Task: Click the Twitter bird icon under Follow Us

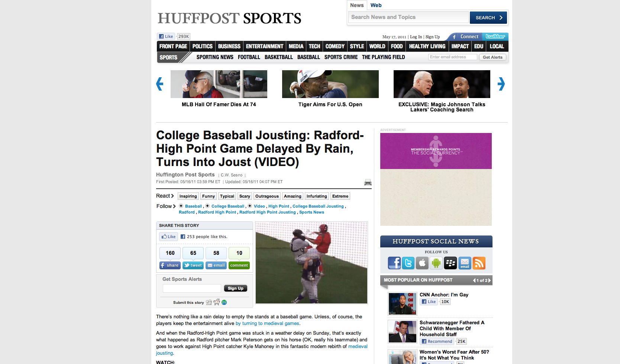Action: pyautogui.click(x=408, y=263)
